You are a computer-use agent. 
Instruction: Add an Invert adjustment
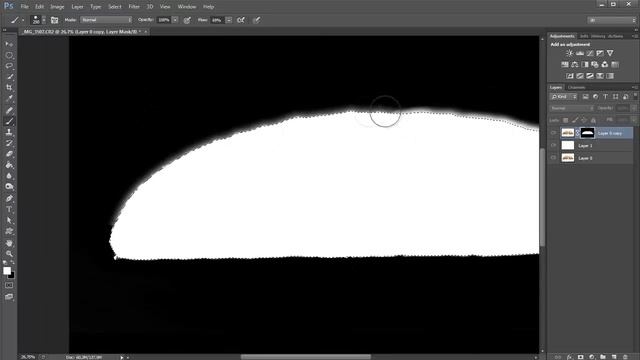570,76
